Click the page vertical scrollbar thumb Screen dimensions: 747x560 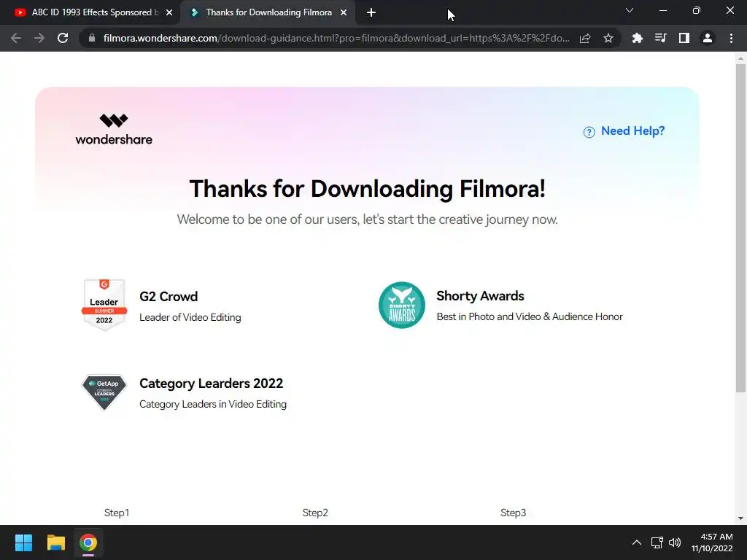coord(740,228)
